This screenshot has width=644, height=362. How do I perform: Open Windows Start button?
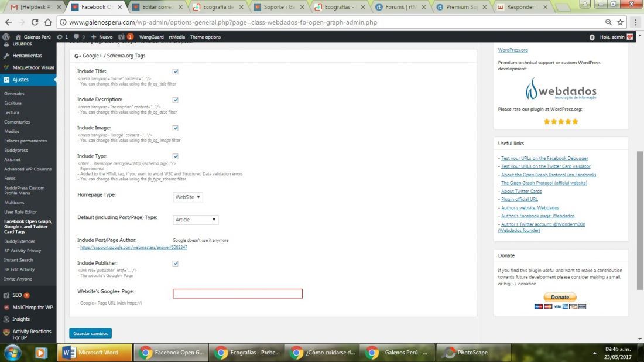click(12, 353)
